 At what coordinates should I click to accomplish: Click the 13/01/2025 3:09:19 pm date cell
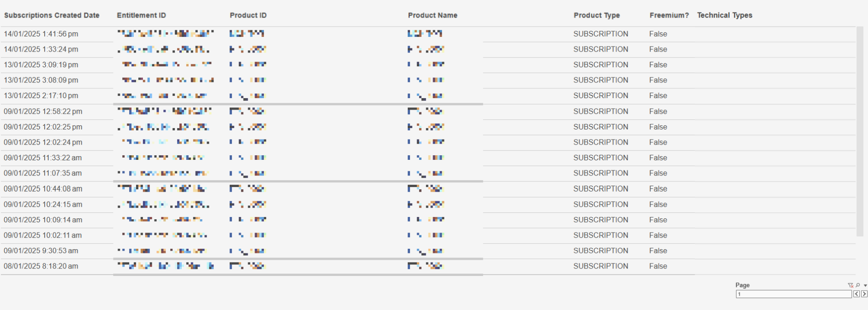41,65
